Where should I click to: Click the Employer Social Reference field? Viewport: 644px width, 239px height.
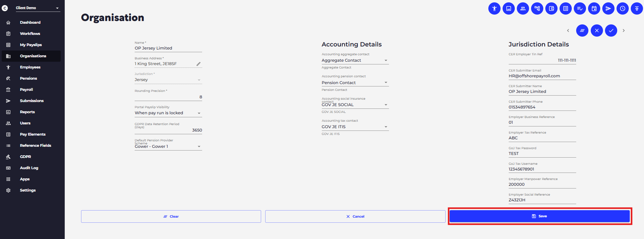tap(542, 200)
